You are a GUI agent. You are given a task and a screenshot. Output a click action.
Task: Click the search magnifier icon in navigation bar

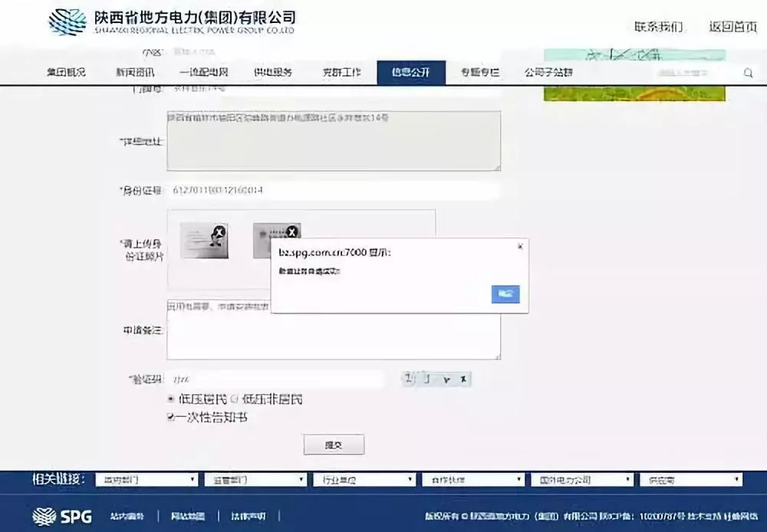tap(748, 72)
